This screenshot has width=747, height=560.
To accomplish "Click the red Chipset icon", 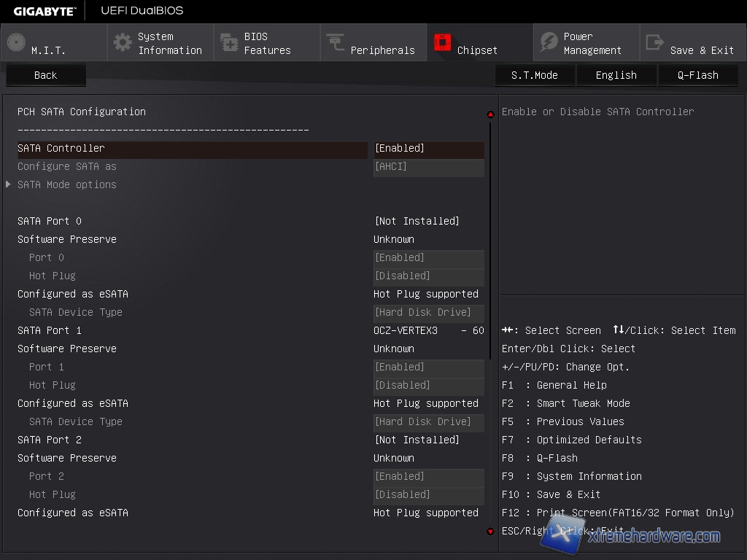I will (442, 43).
